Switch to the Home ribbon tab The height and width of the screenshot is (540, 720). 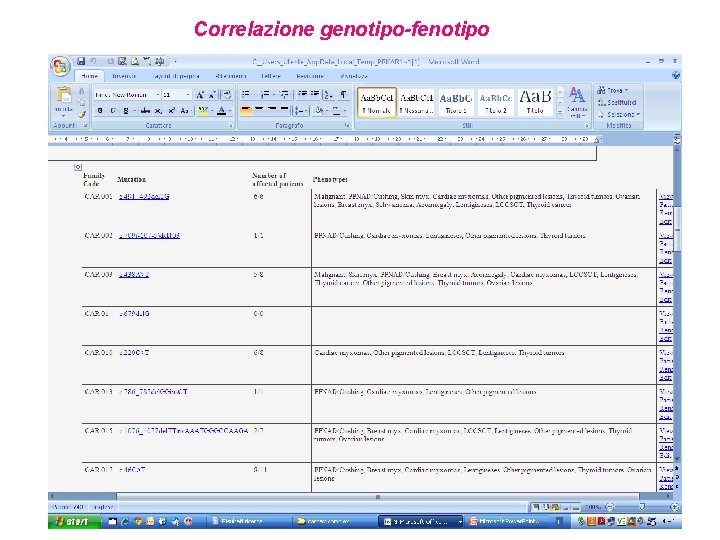pos(90,76)
